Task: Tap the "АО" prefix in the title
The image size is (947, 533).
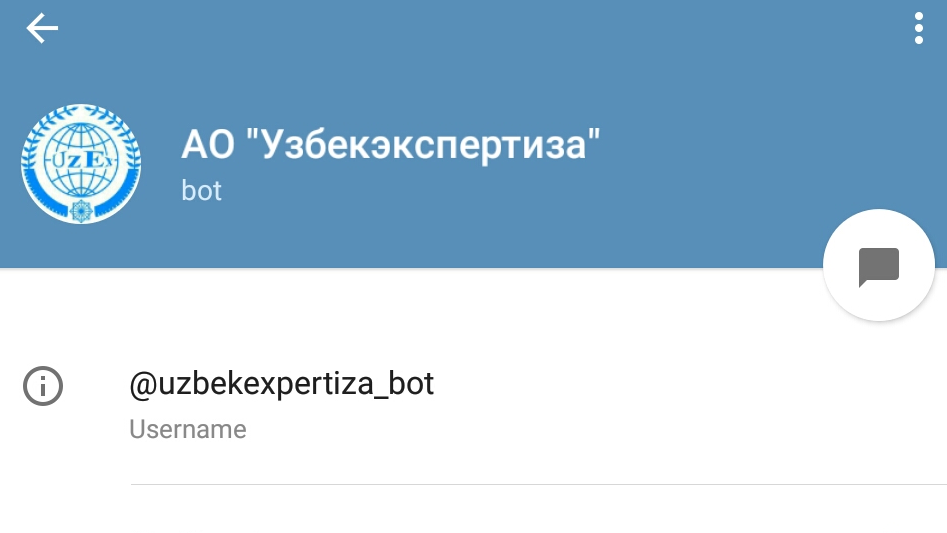Action: click(x=208, y=145)
